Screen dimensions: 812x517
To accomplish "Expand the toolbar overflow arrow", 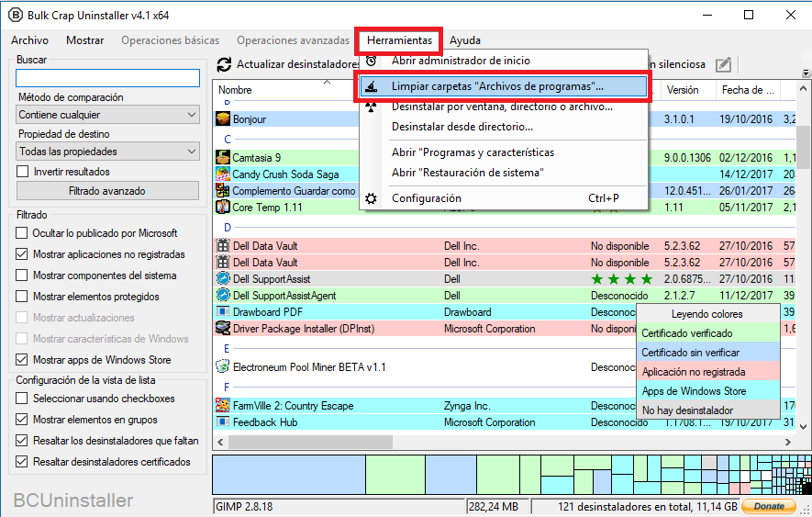I will pos(806,73).
